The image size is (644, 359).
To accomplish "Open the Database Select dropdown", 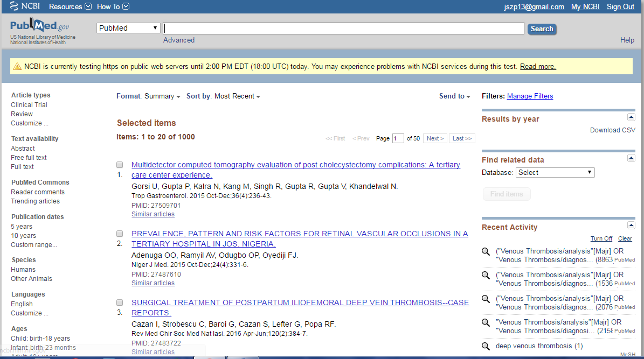I will (x=555, y=172).
